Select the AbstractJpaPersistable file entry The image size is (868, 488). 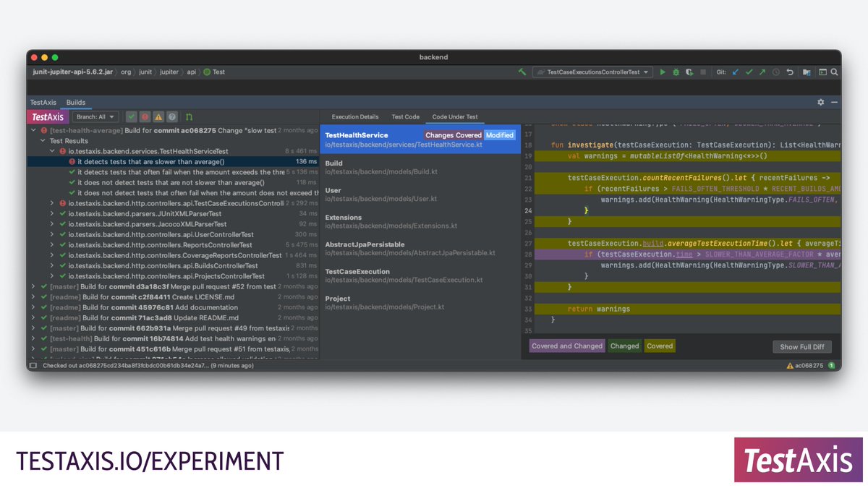[x=420, y=249]
